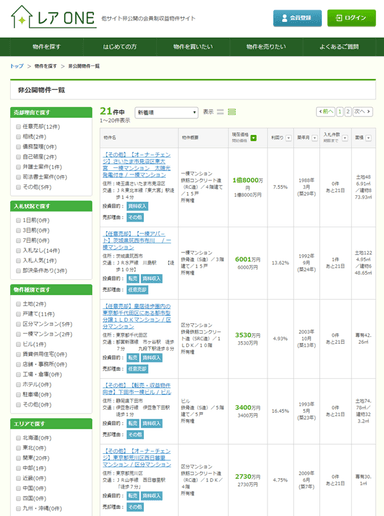The height and width of the screenshot is (516, 384).
Task: Check the 北海道(0件) area filter
Action: 18,438
